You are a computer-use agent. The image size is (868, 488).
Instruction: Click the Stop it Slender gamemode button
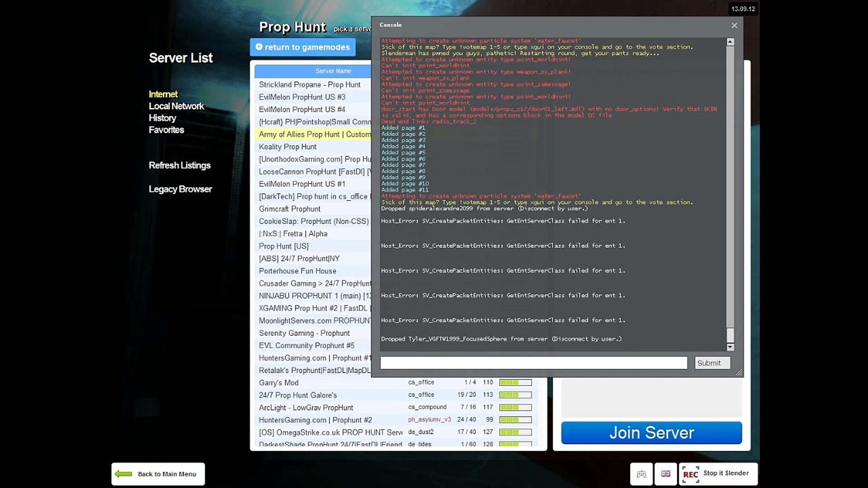point(718,474)
